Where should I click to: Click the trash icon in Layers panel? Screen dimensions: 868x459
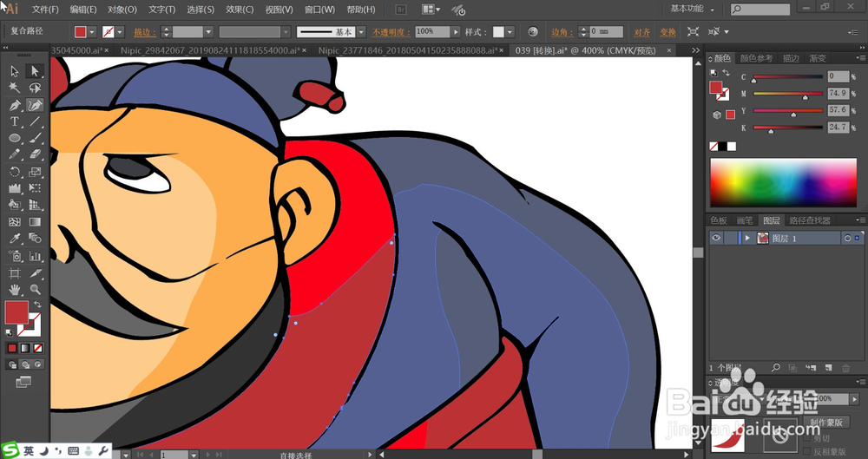845,368
